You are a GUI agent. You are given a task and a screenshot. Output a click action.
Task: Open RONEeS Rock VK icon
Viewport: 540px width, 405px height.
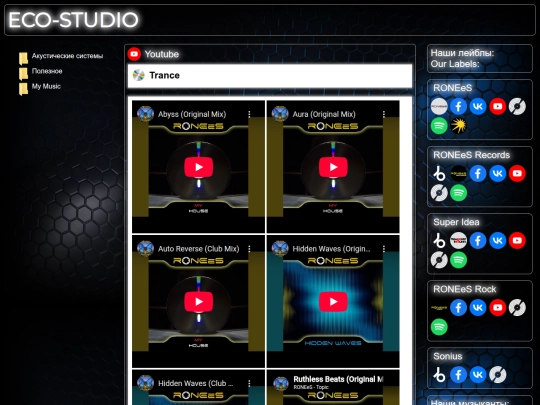(x=478, y=308)
